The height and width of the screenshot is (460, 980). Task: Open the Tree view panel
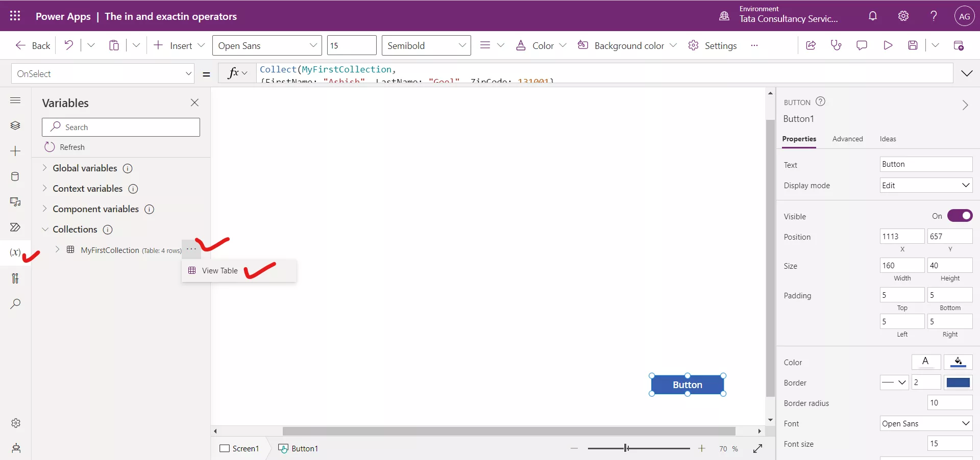[x=15, y=125]
